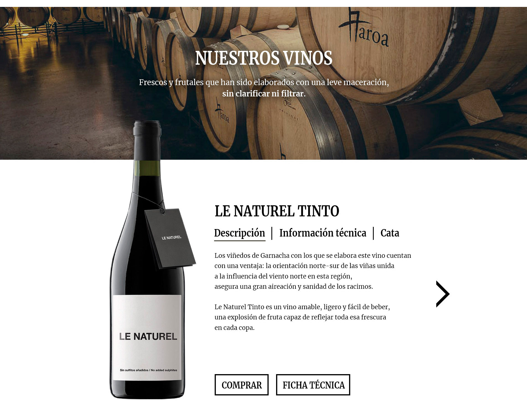Viewport: 527px width, 420px height.
Task: Switch to the Información técnica tab
Action: click(323, 233)
